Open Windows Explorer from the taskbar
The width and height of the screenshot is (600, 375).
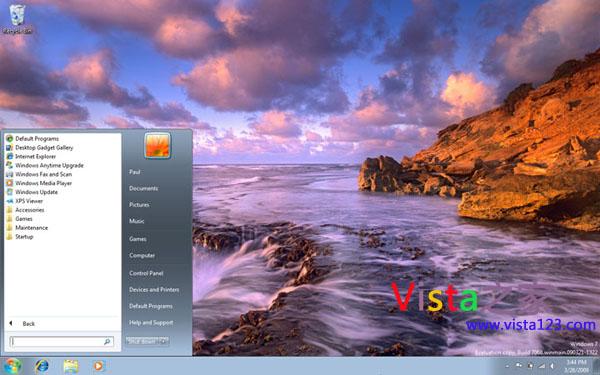[70, 366]
